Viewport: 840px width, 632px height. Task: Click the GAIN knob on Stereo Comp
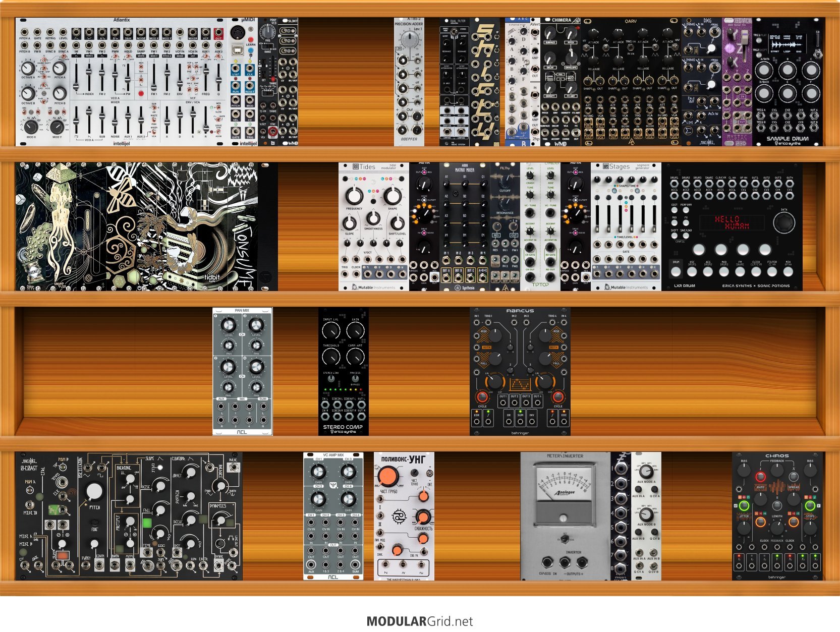click(x=356, y=331)
